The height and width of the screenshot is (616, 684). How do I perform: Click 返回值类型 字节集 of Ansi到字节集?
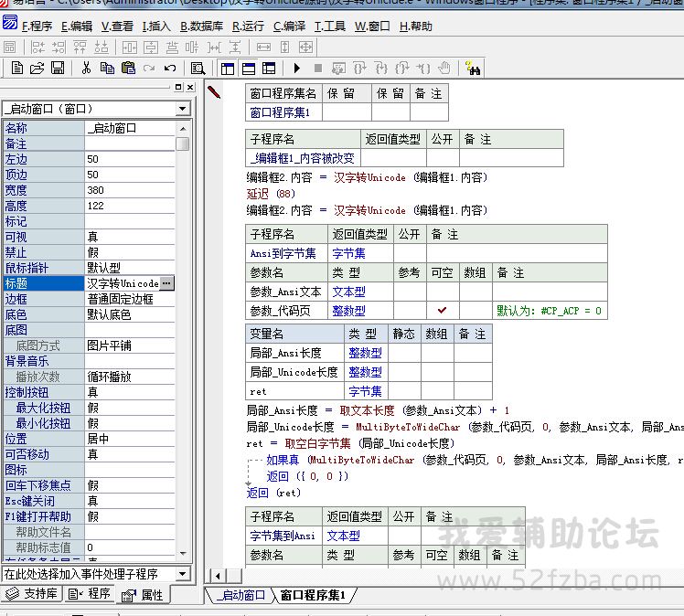click(360, 253)
